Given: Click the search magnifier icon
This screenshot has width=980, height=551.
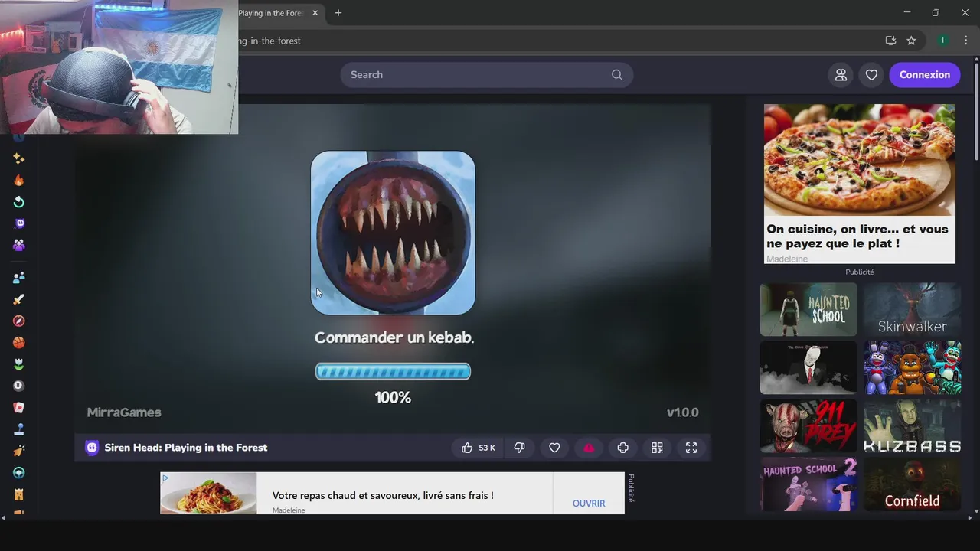Looking at the screenshot, I should [617, 74].
